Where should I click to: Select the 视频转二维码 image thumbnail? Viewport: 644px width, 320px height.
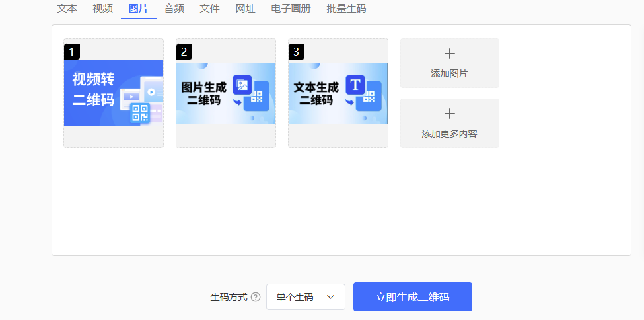tap(114, 93)
